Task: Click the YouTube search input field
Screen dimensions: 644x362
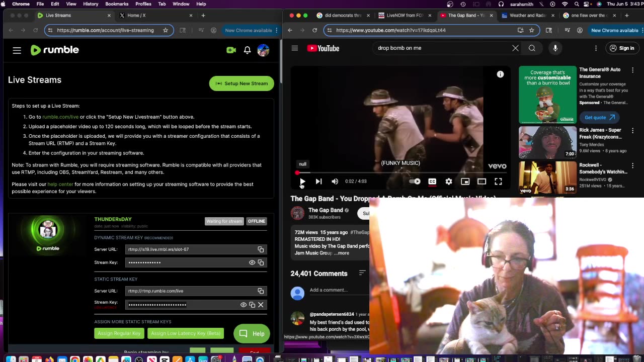Action: 442,48
